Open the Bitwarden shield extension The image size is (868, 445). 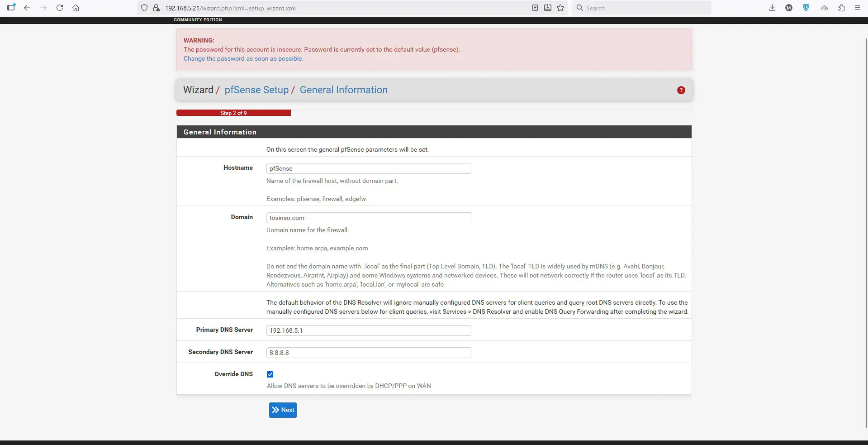pos(806,8)
